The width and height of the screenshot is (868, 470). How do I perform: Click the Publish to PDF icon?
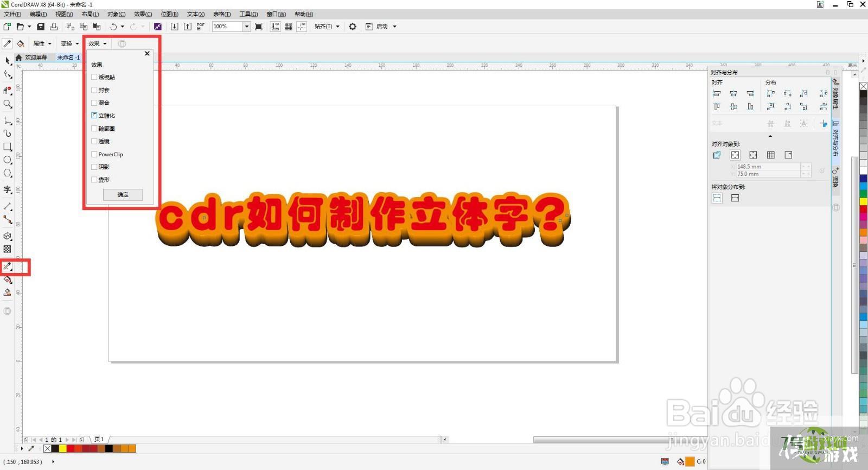pos(201,26)
